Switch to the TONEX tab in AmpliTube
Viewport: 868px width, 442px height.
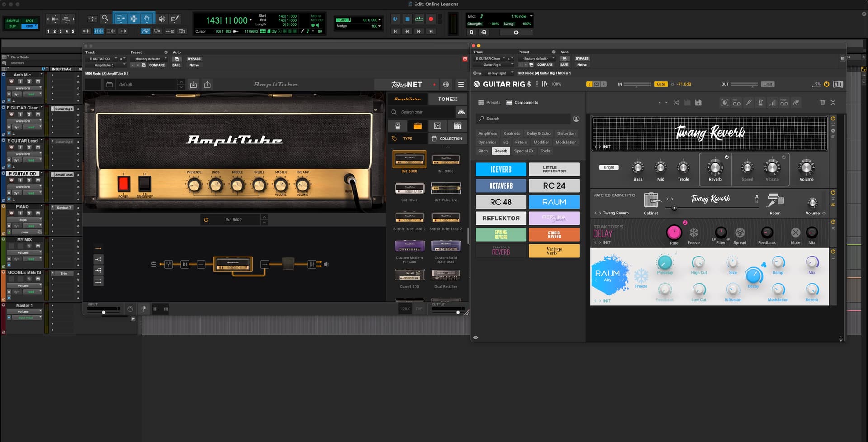tap(448, 99)
